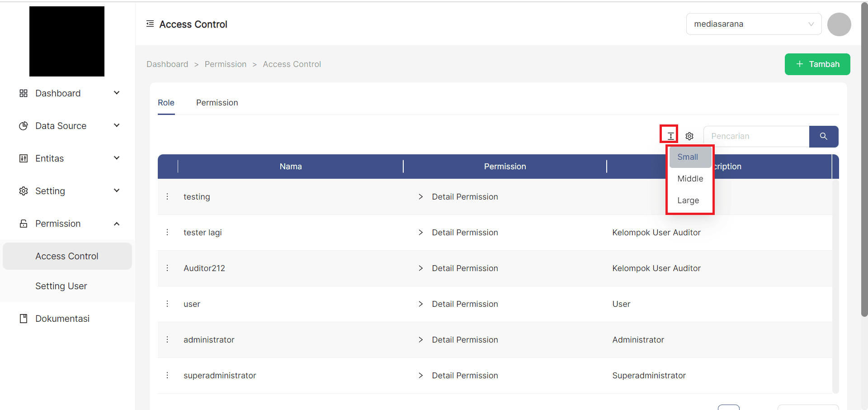
Task: Choose Large table size option
Action: tap(688, 200)
